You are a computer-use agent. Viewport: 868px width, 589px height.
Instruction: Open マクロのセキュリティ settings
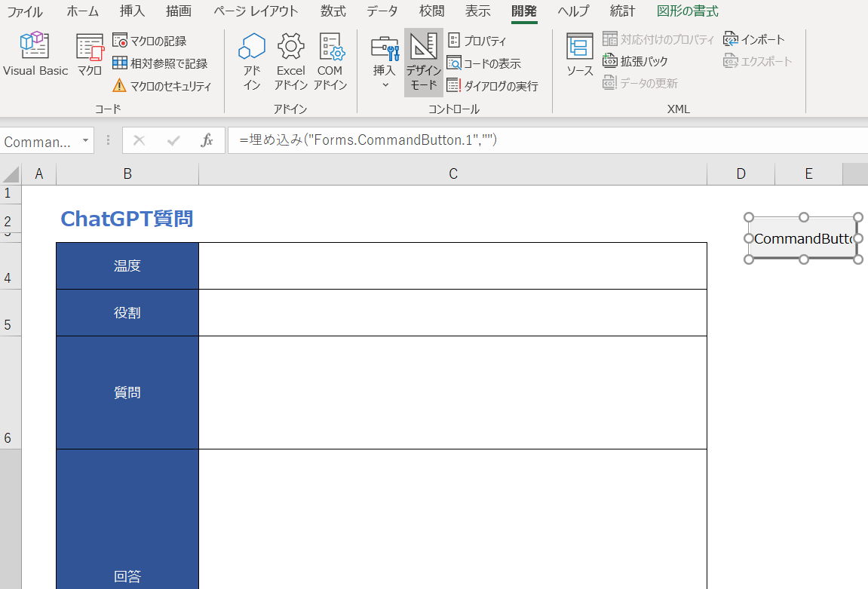[x=161, y=86]
